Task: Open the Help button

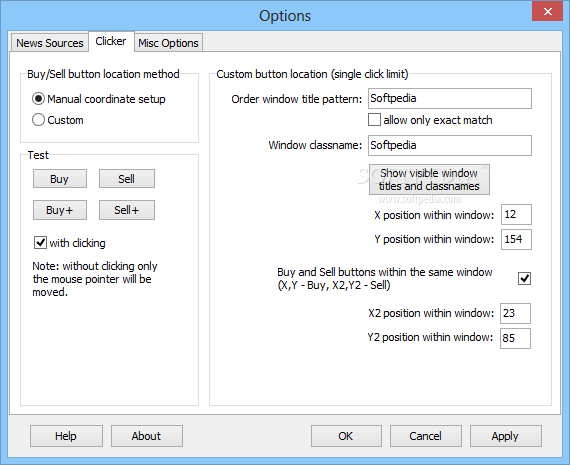Action: click(x=66, y=436)
